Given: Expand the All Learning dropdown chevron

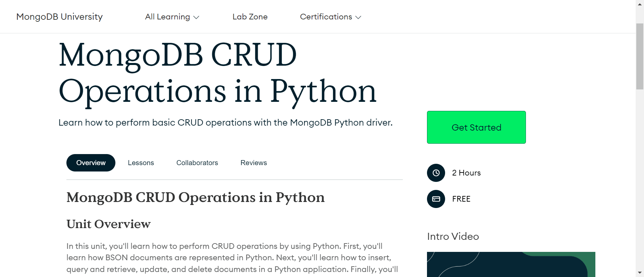Looking at the screenshot, I should point(197,17).
